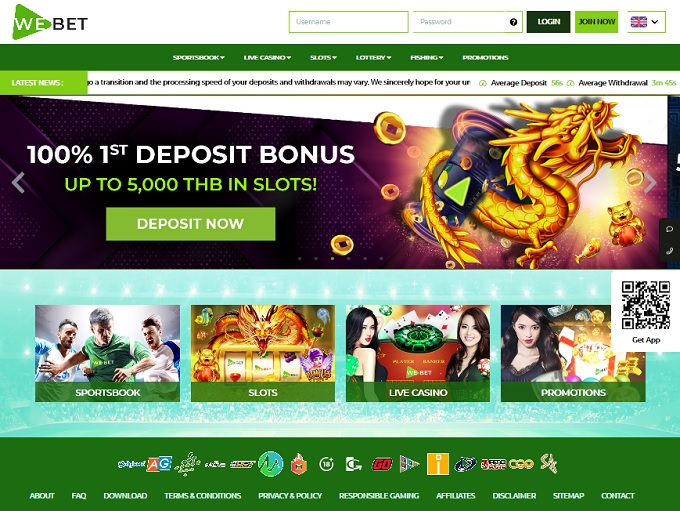Click the Get App QR code

[x=646, y=305]
